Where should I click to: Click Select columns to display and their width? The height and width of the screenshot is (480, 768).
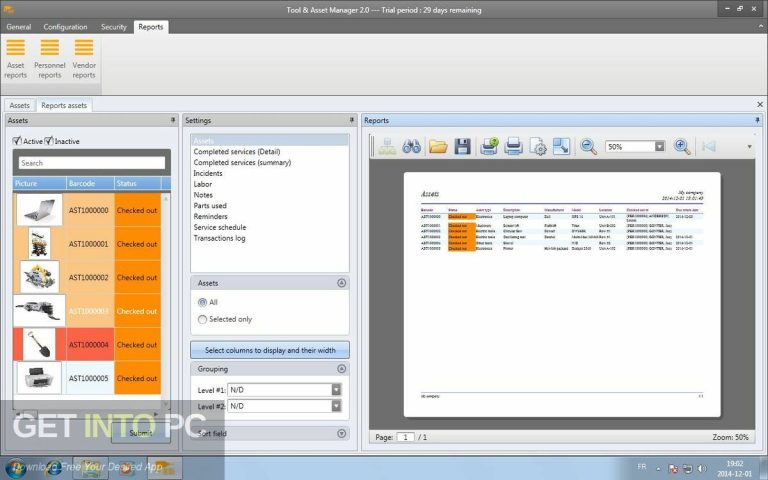pyautogui.click(x=270, y=350)
